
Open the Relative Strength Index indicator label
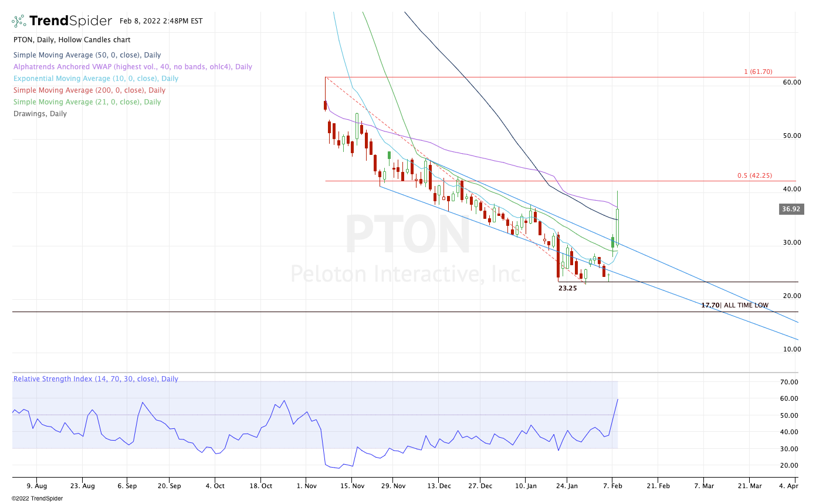click(96, 379)
